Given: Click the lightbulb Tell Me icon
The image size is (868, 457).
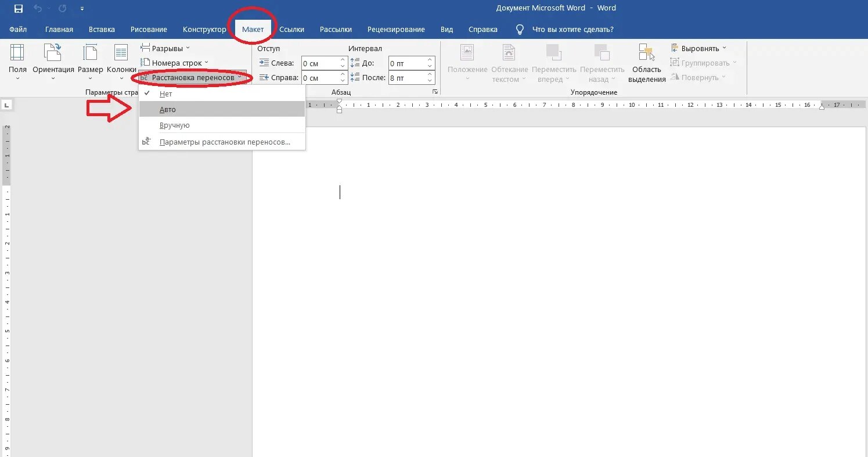Looking at the screenshot, I should point(520,29).
